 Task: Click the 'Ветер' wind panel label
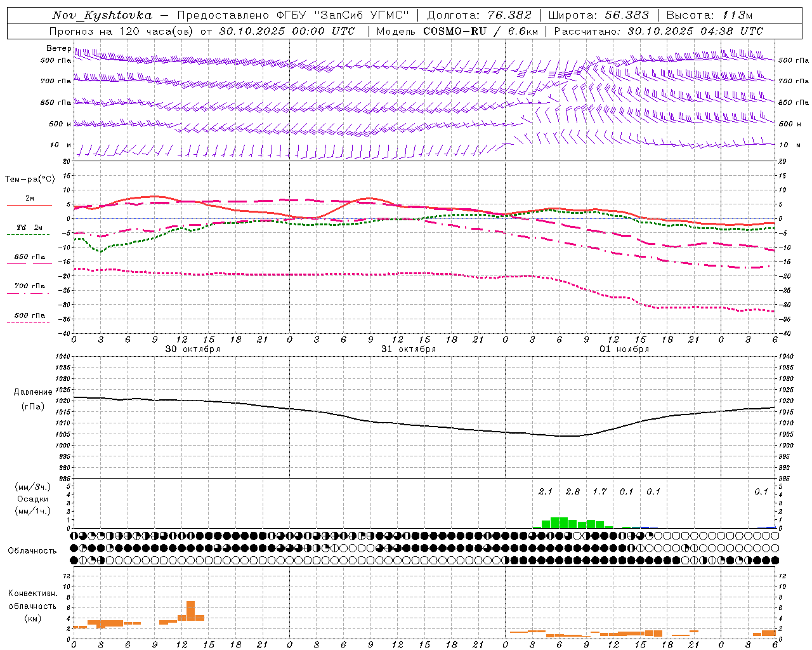click(58, 48)
